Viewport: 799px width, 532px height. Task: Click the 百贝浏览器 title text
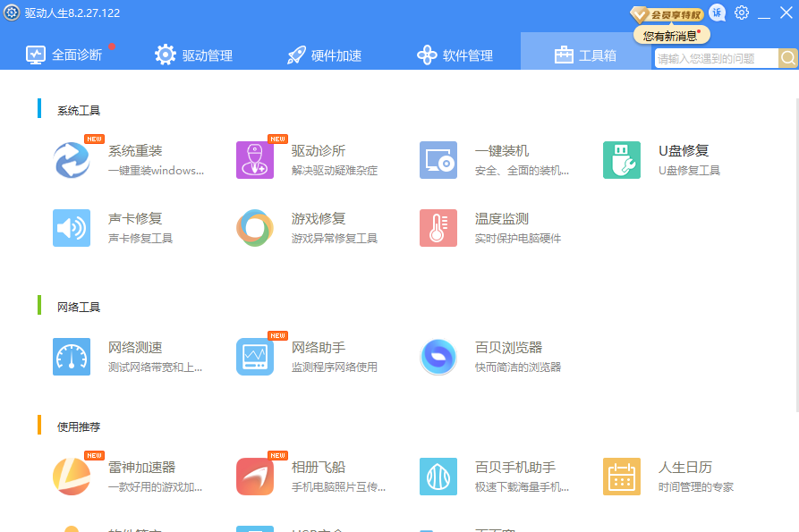click(x=508, y=347)
